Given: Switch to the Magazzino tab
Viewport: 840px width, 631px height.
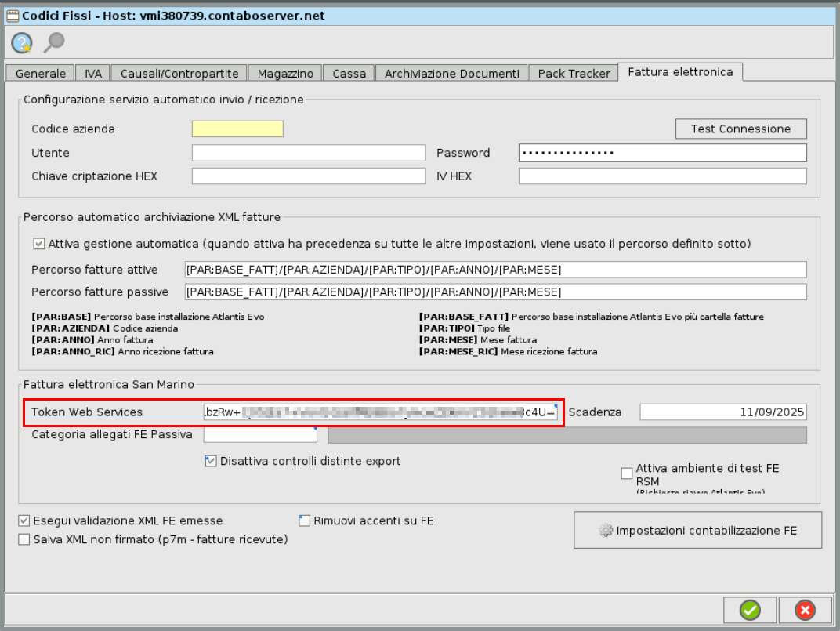Looking at the screenshot, I should 284,72.
